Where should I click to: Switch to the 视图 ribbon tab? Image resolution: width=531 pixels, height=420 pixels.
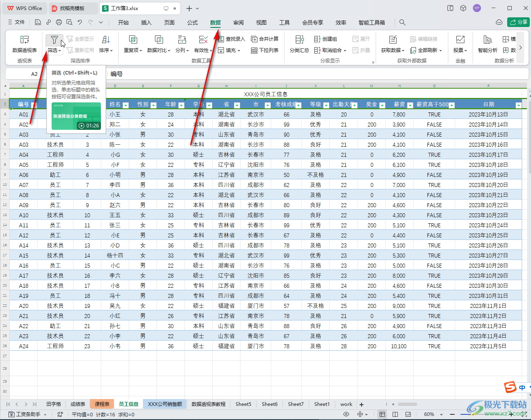[261, 23]
